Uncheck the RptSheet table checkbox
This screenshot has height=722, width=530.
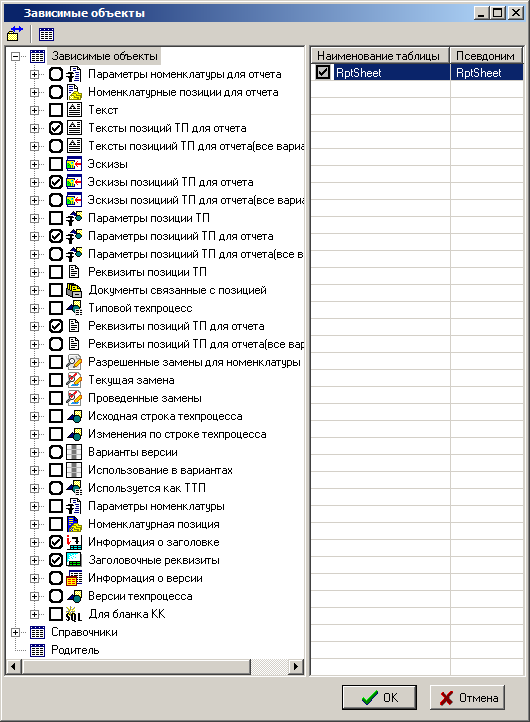point(323,72)
